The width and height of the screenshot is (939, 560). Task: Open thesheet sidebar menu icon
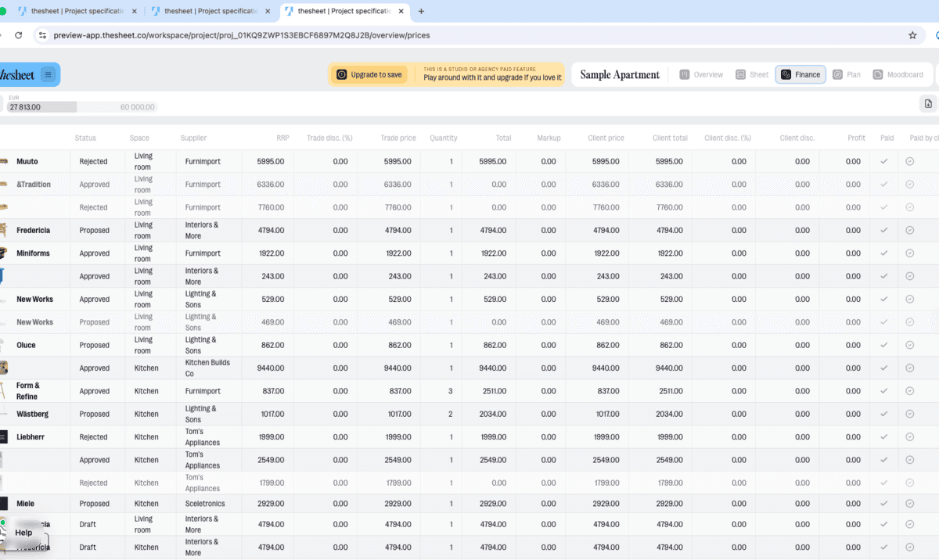click(48, 74)
